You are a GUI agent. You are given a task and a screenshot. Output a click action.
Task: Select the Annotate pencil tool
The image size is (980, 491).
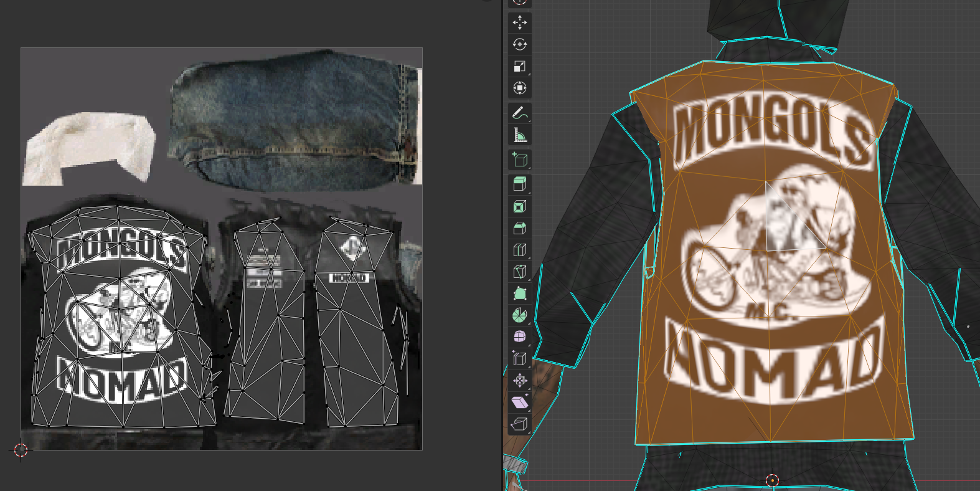(520, 113)
